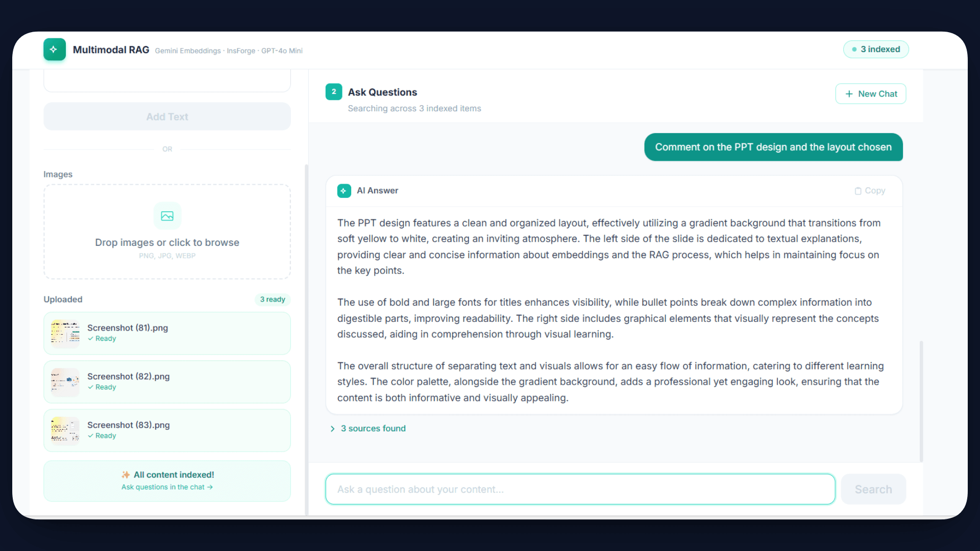Open the Screenshot (81).png thumbnail
980x551 pixels.
[x=65, y=333]
